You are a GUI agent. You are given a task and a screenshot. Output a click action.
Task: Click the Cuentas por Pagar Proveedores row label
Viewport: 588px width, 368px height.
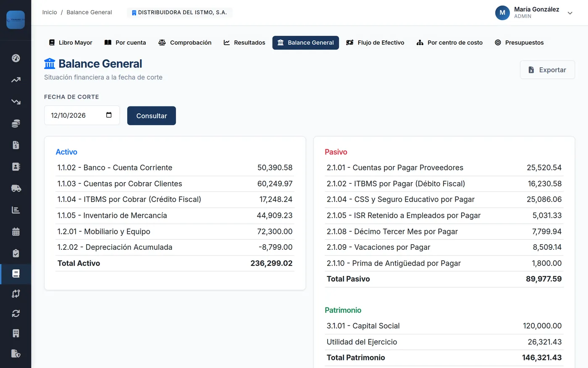395,167
